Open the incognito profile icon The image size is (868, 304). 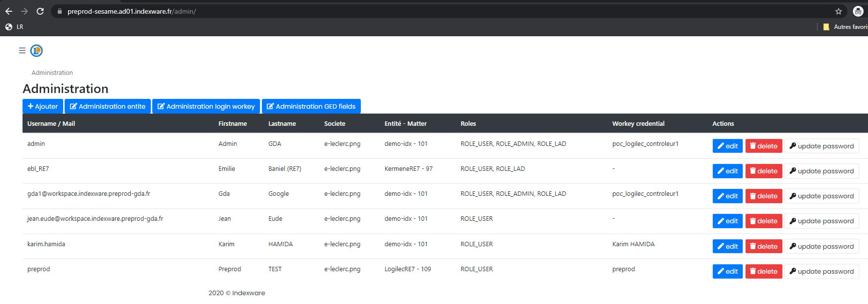pos(858,11)
